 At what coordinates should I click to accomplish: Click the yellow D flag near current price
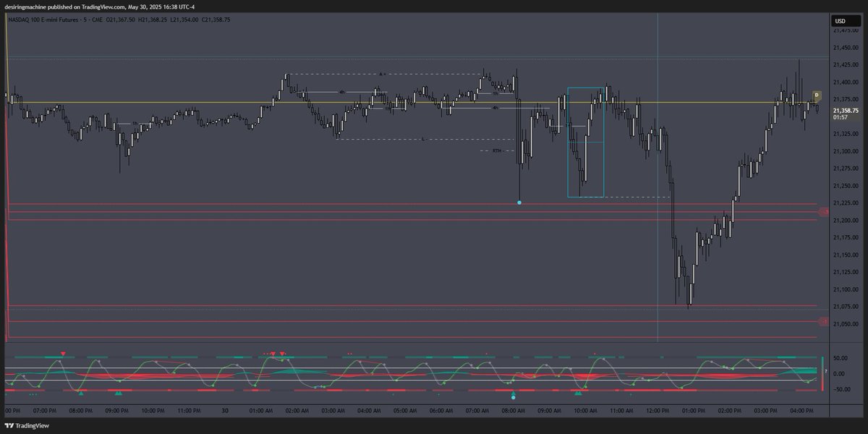pos(817,95)
